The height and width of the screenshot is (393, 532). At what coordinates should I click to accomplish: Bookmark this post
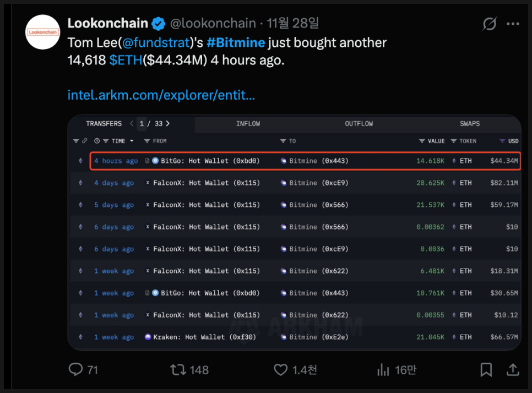(486, 369)
